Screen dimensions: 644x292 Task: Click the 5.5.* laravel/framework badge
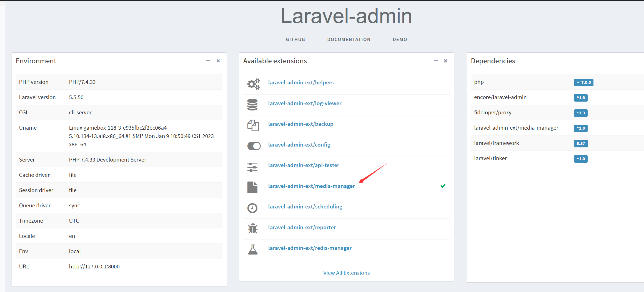click(x=581, y=144)
